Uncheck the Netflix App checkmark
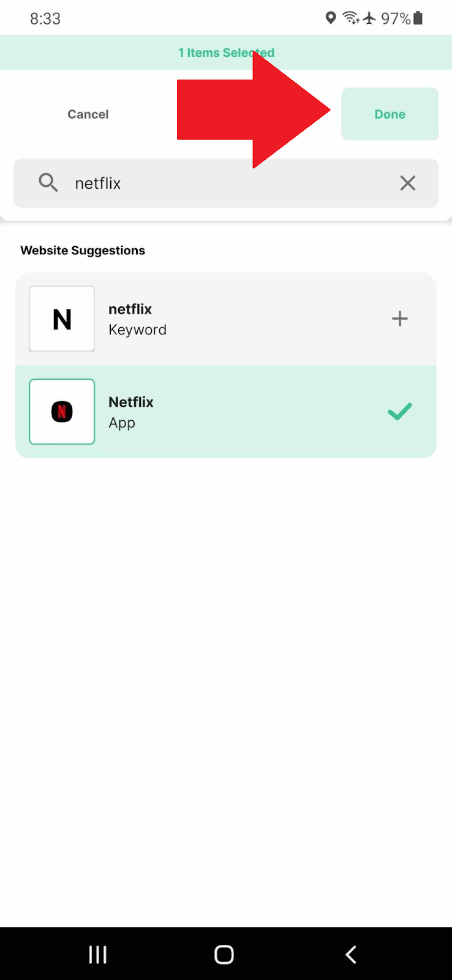This screenshot has height=980, width=452. click(x=399, y=412)
